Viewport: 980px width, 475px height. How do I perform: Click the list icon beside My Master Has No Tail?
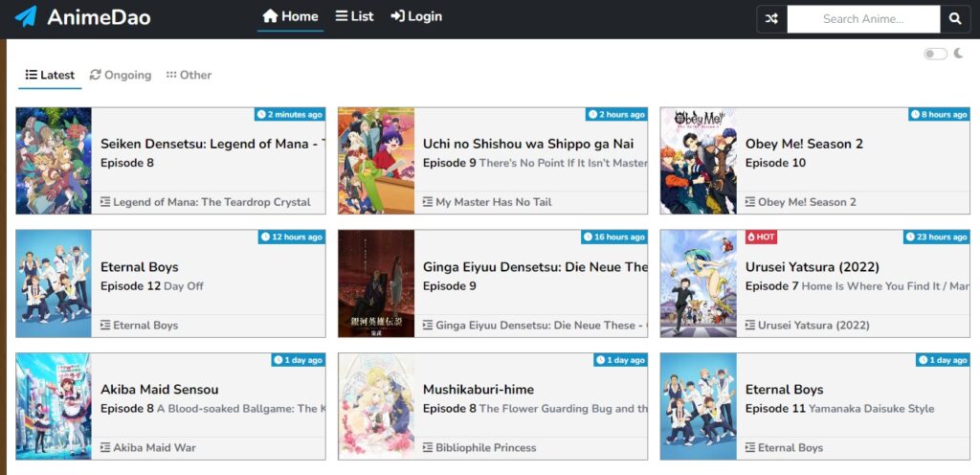tap(428, 202)
